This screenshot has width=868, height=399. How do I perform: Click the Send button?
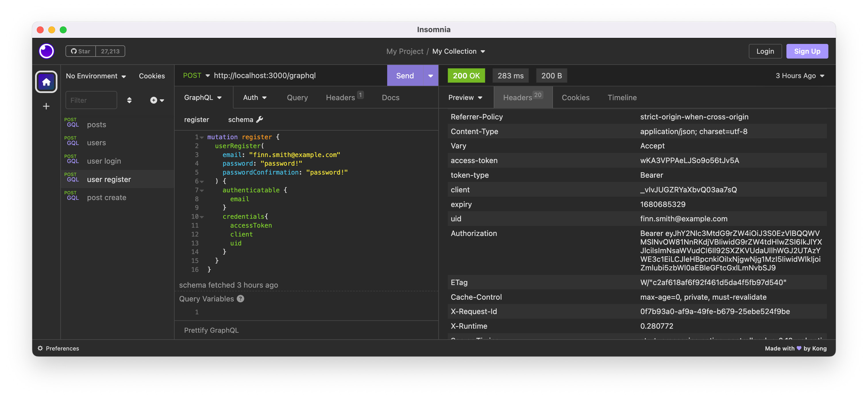(405, 75)
